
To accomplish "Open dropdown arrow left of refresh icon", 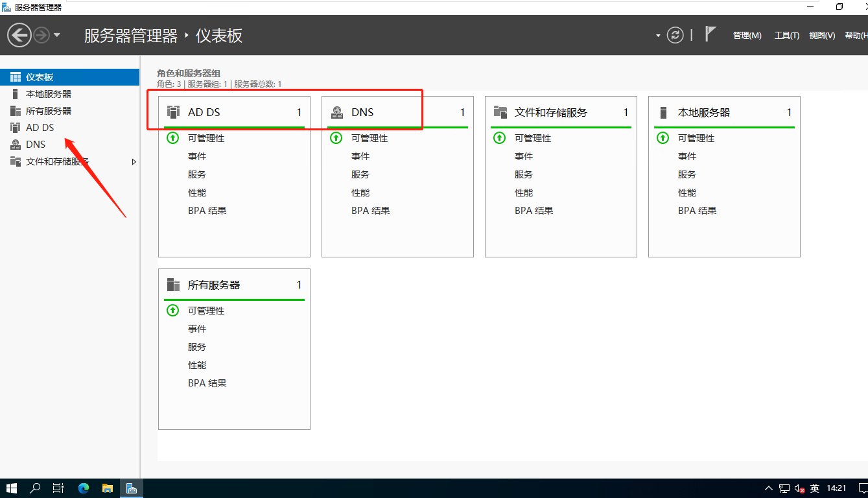I will click(x=658, y=36).
